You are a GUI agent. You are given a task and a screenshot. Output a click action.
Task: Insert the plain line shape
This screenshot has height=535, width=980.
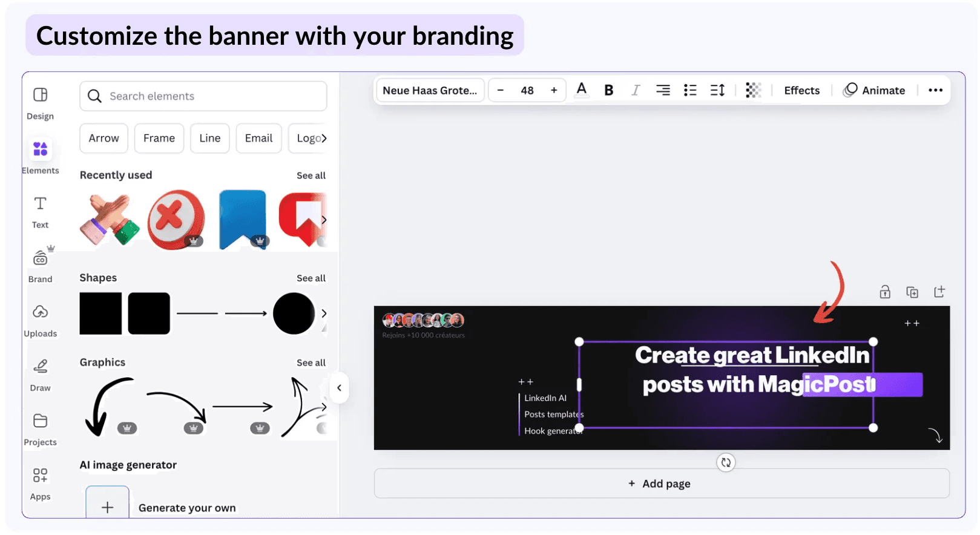pyautogui.click(x=197, y=313)
